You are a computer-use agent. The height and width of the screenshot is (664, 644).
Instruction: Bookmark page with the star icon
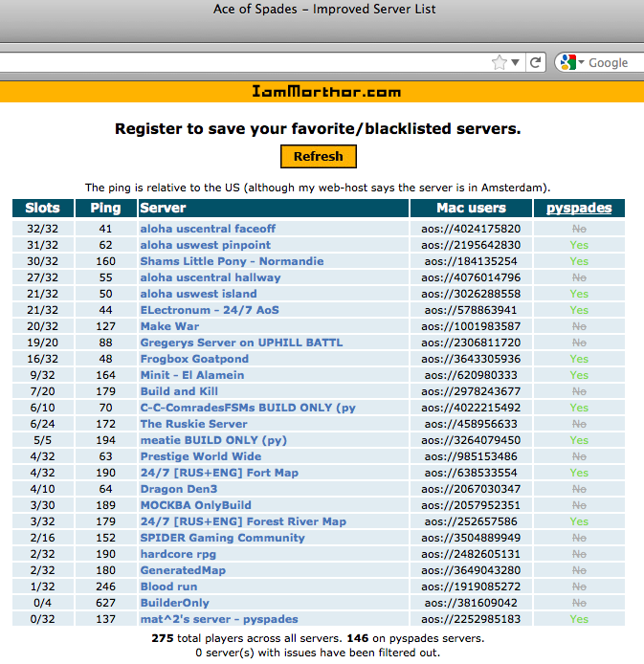point(500,63)
